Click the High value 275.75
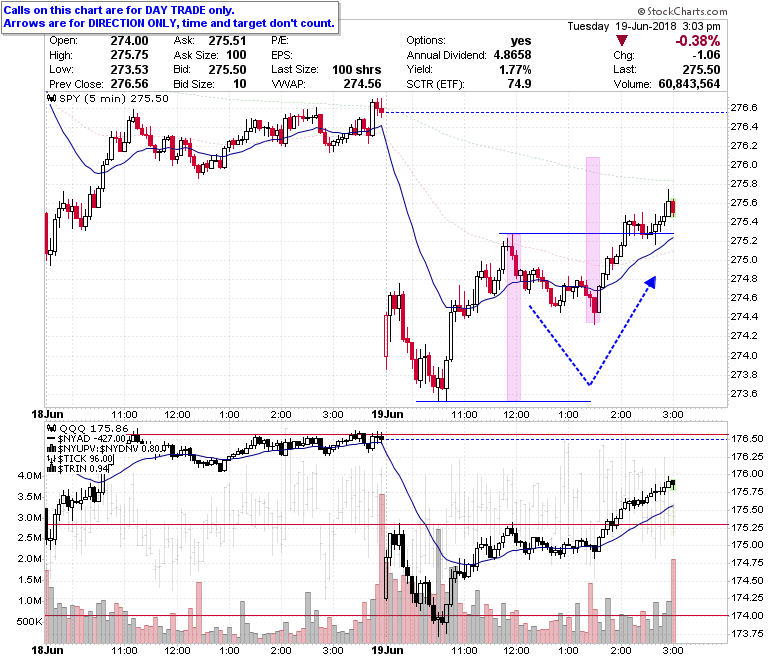This screenshot has width=780, height=659. coord(129,55)
